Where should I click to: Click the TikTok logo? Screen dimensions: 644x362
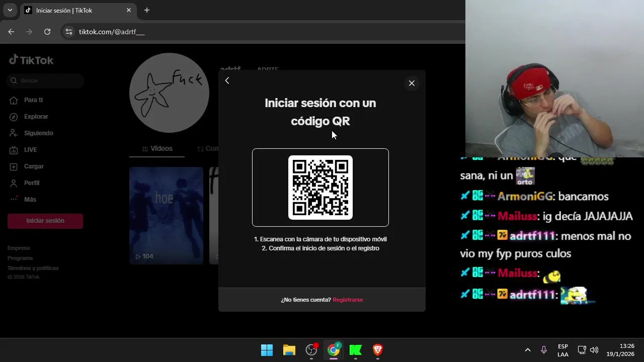31,60
